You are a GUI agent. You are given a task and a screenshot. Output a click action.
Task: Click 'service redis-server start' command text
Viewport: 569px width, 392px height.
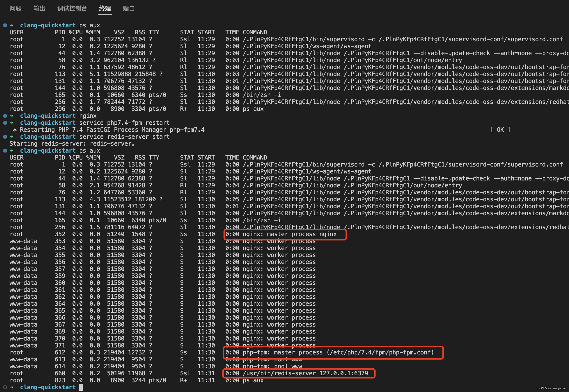tap(124, 137)
